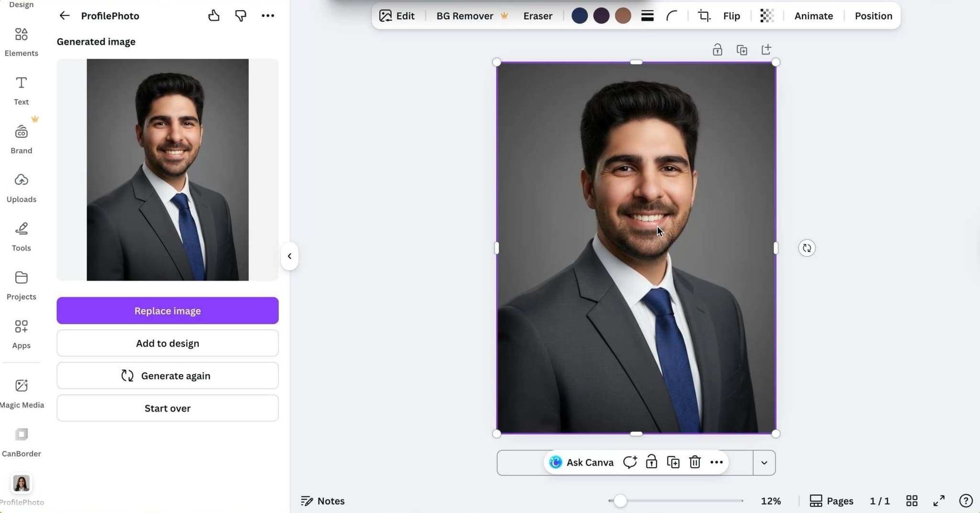This screenshot has width=980, height=513.
Task: Give the generated image a thumbs down
Action: pos(241,15)
